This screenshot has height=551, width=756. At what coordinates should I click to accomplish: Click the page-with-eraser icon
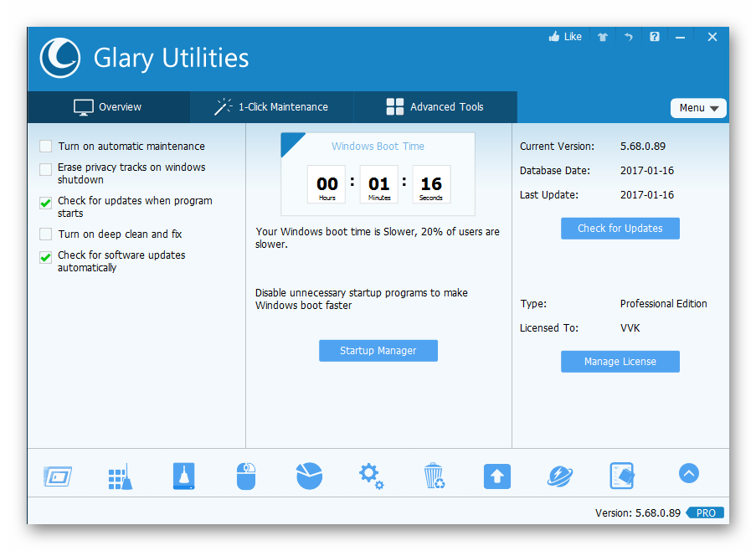point(622,476)
